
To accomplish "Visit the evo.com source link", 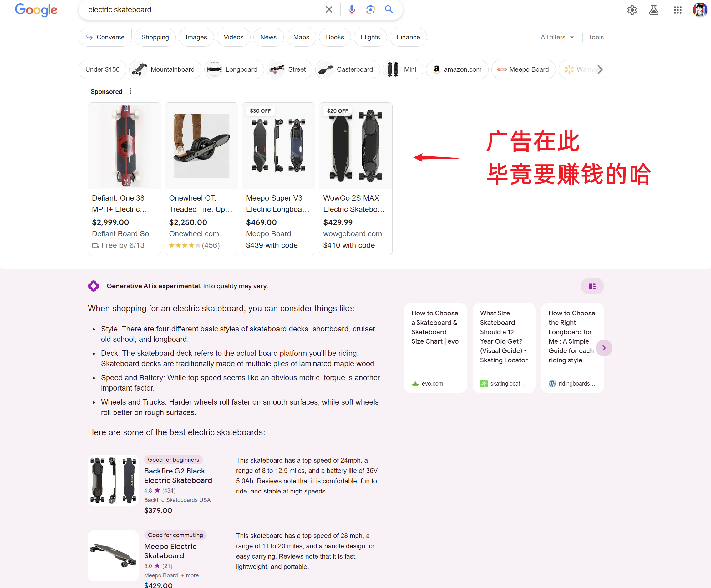I will [x=432, y=383].
